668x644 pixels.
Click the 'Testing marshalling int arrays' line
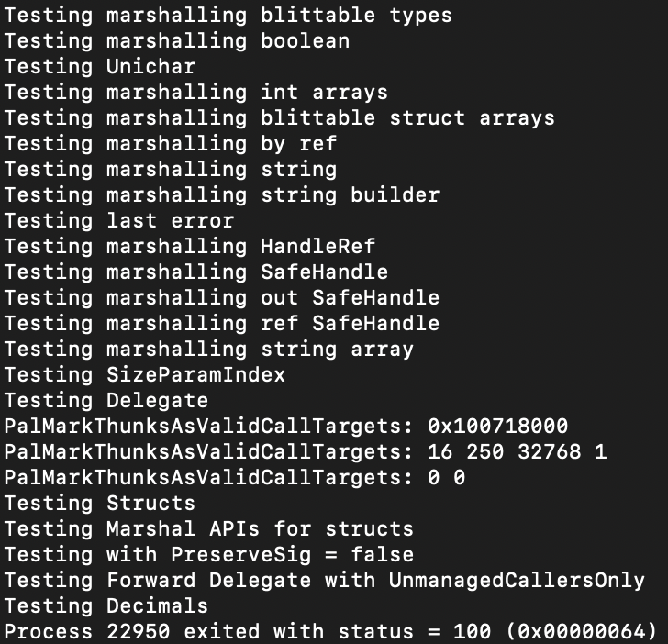pos(196,93)
